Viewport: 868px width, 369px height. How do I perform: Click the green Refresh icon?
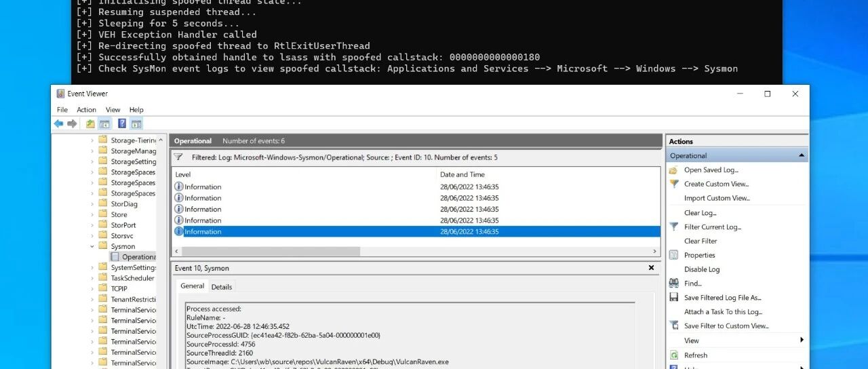pyautogui.click(x=673, y=355)
